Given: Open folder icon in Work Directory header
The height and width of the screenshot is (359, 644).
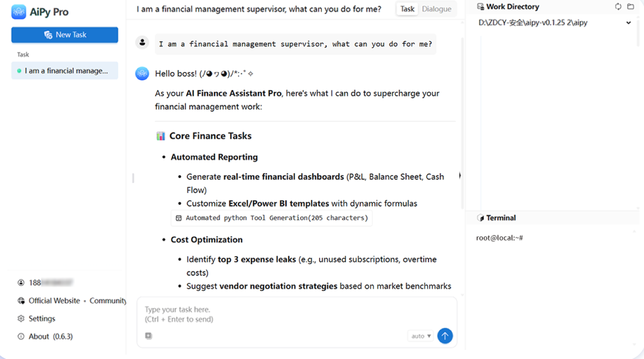Looking at the screenshot, I should (x=630, y=7).
